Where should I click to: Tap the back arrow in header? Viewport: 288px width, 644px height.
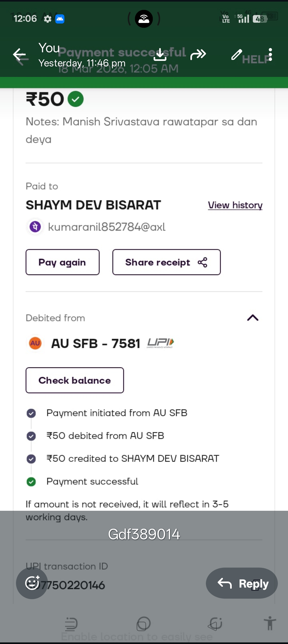pyautogui.click(x=19, y=55)
